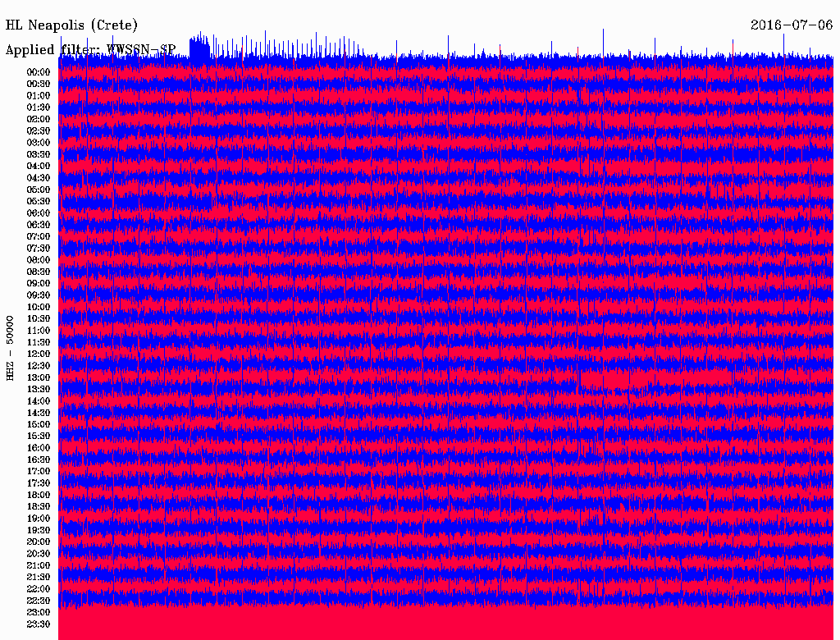Click the 22:30 time label
Screen dimensions: 840x640
[x=39, y=601]
